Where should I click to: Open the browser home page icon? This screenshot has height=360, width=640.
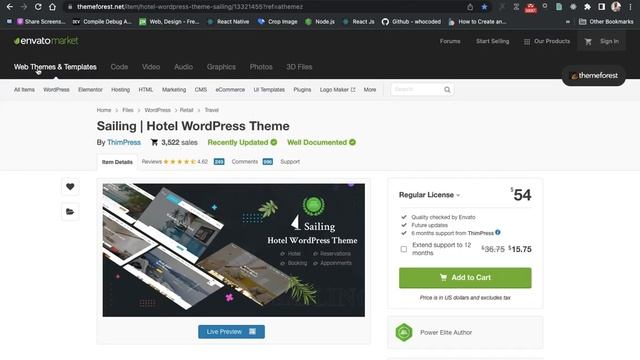(52, 7)
